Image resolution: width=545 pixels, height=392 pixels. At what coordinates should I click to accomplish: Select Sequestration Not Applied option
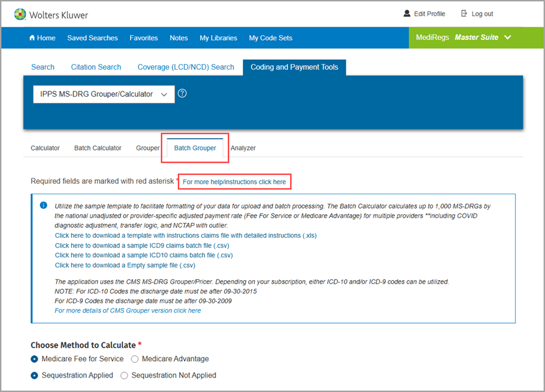tap(124, 375)
